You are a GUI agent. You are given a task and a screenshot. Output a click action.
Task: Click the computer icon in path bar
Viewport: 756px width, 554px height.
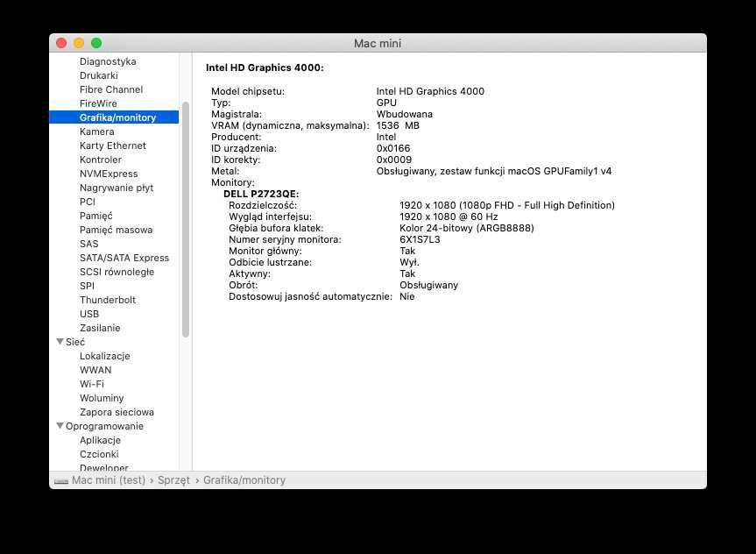(61, 480)
